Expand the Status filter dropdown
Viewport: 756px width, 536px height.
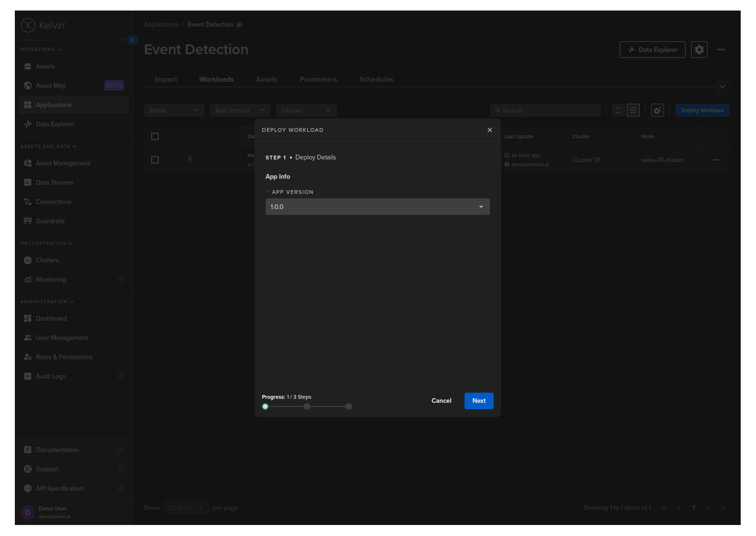[x=174, y=111]
